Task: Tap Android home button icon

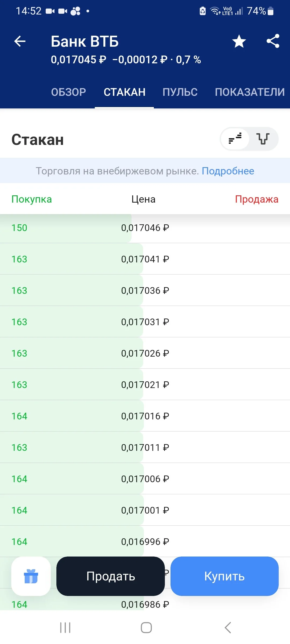Action: 146,628
